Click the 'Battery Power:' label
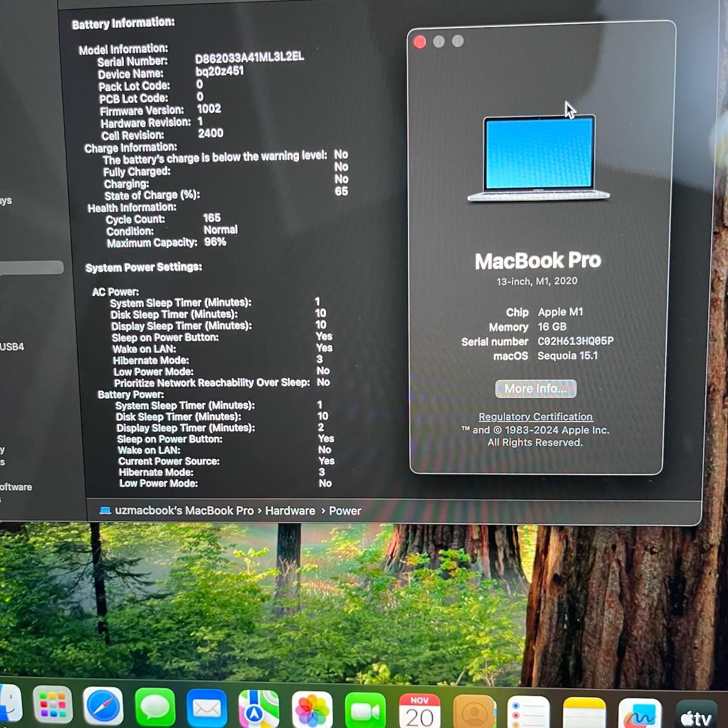The image size is (728, 728). 131,394
